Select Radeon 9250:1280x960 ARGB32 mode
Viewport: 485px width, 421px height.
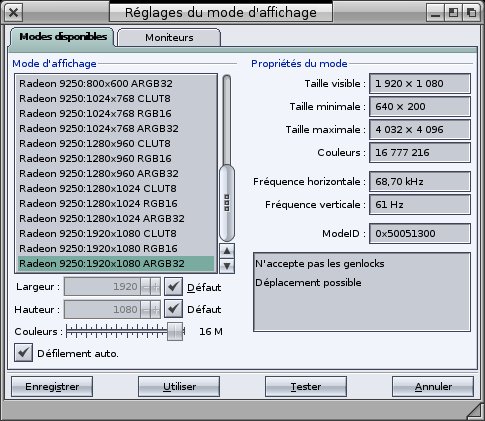click(116, 173)
